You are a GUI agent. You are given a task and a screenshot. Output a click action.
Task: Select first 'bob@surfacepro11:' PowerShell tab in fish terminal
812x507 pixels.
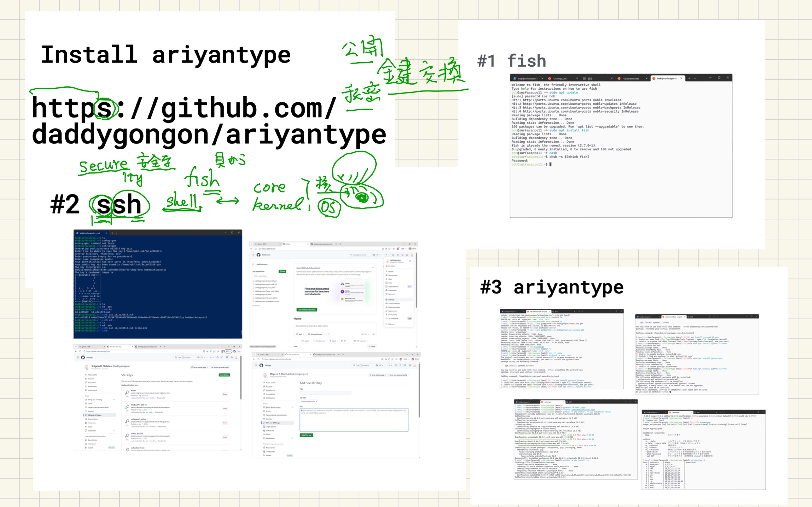tap(529, 79)
